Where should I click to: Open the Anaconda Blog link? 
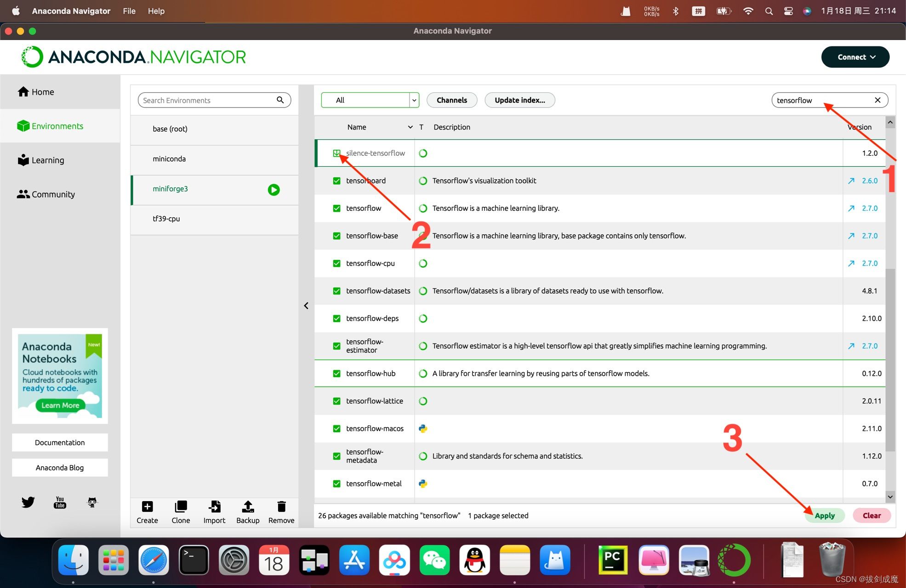click(x=60, y=468)
